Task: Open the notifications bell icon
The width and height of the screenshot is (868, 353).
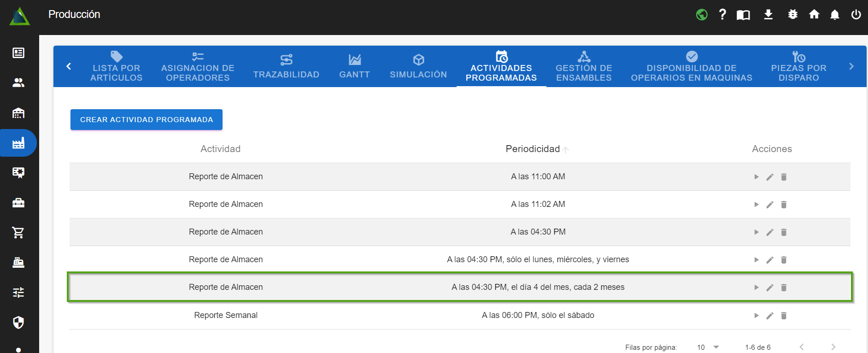Action: coord(834,15)
